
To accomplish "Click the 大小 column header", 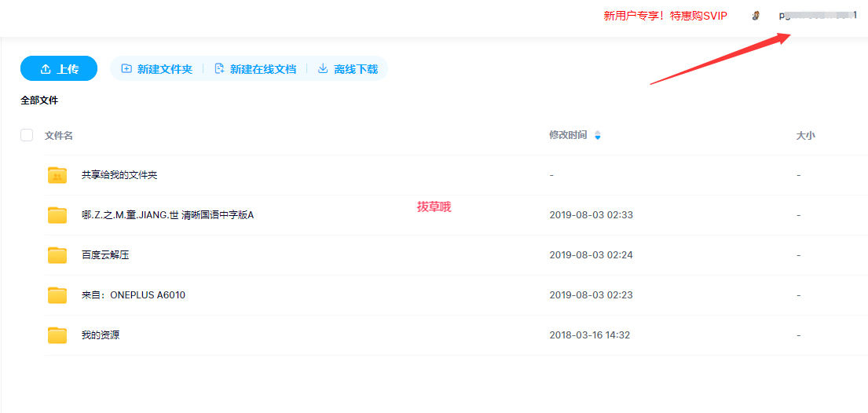I will click(805, 136).
